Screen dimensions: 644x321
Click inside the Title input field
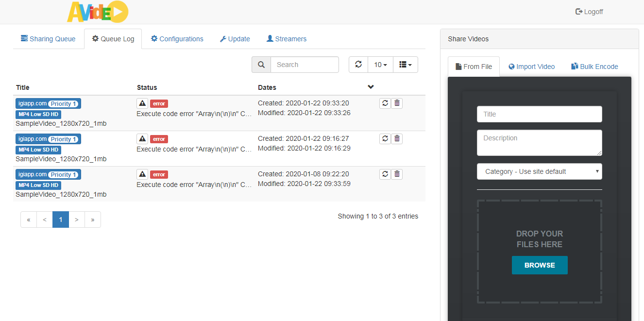539,114
